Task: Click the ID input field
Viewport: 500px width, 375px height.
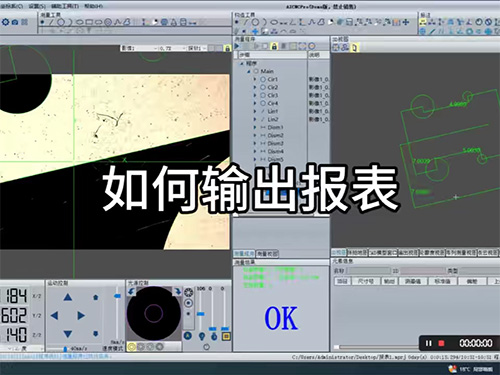Action: pyautogui.click(x=423, y=271)
